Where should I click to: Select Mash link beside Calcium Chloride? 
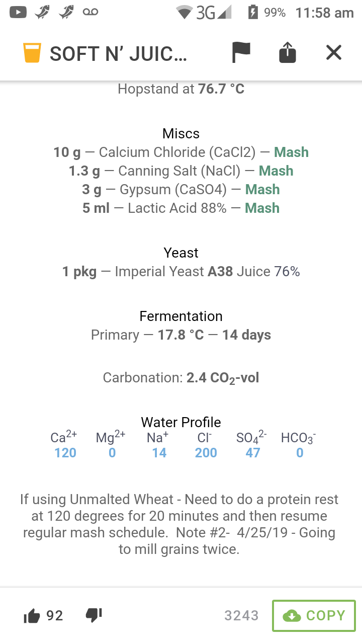[x=291, y=152]
